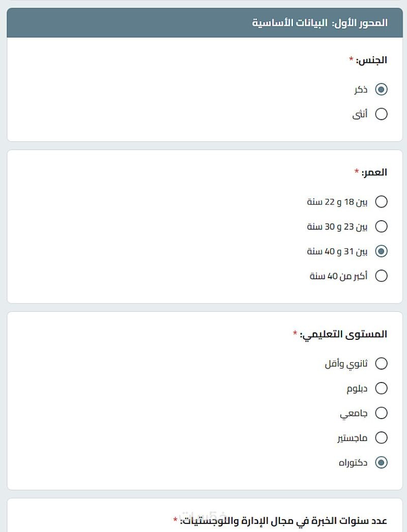Choose the أنثى gender option
The height and width of the screenshot is (532, 407).
381,114
